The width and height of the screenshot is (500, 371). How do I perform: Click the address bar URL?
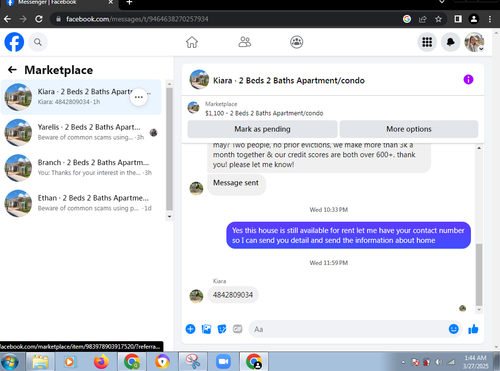137,19
